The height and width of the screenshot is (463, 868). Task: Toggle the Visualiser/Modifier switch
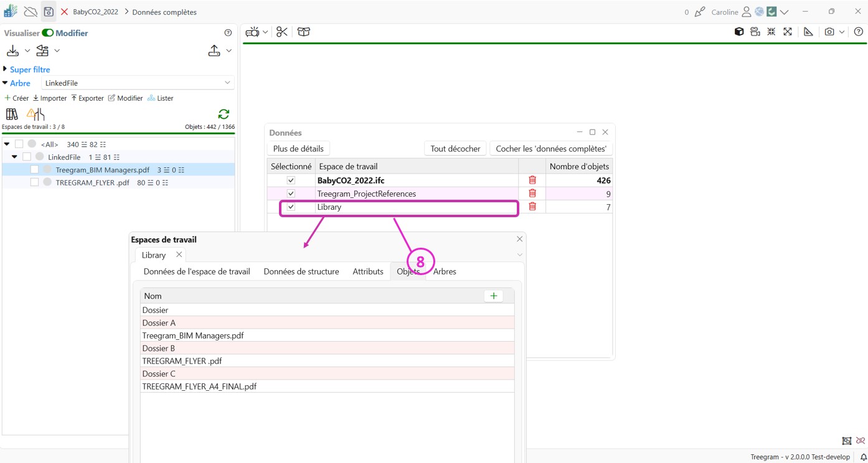pyautogui.click(x=48, y=33)
